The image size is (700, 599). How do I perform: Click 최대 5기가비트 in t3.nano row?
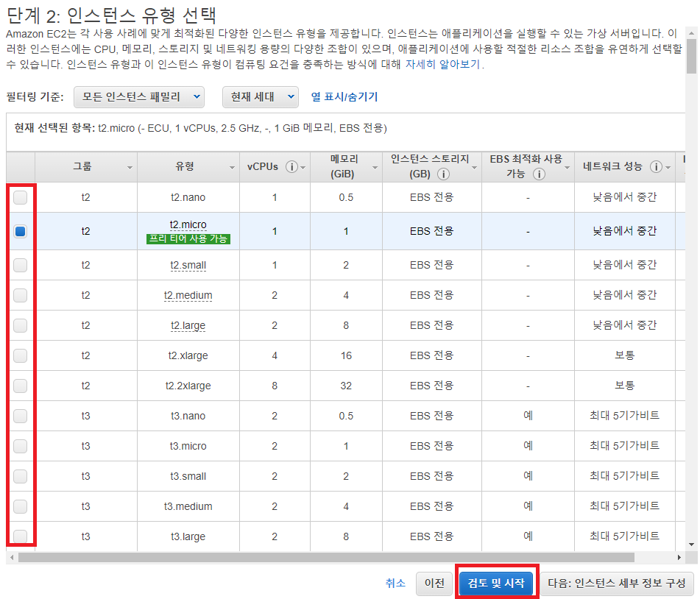coord(625,416)
